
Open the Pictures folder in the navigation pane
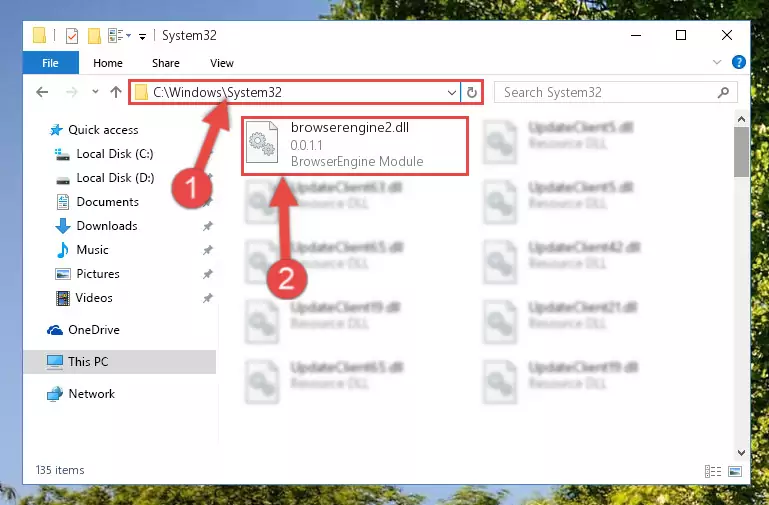98,274
